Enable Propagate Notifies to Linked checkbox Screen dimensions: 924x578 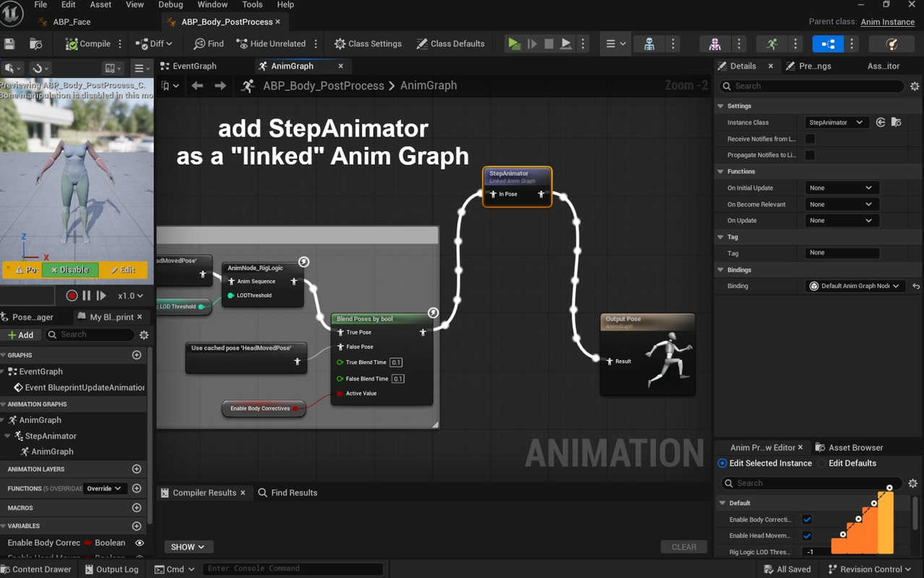(x=810, y=155)
